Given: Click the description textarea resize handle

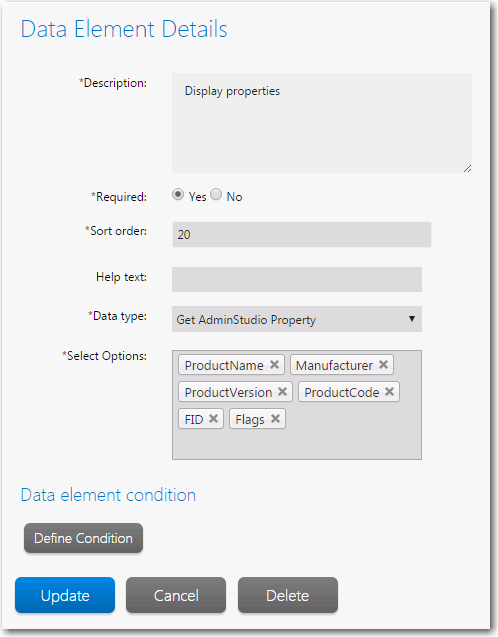Looking at the screenshot, I should click(468, 169).
